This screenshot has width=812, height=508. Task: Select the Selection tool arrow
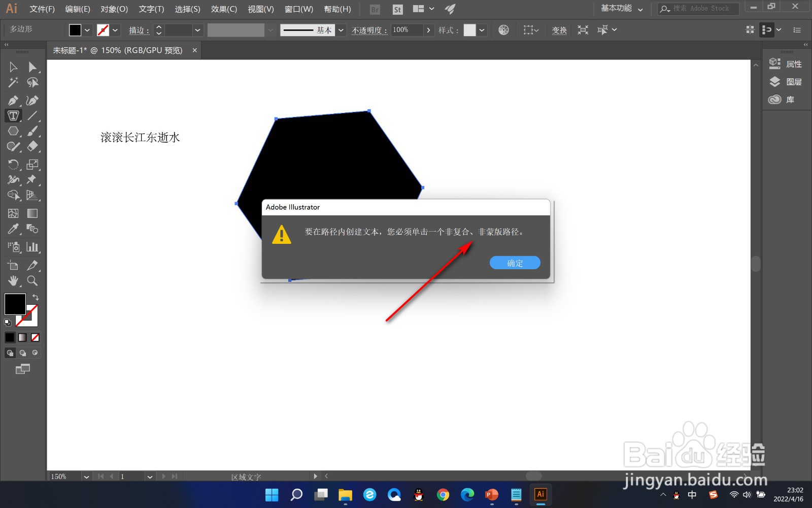point(13,67)
